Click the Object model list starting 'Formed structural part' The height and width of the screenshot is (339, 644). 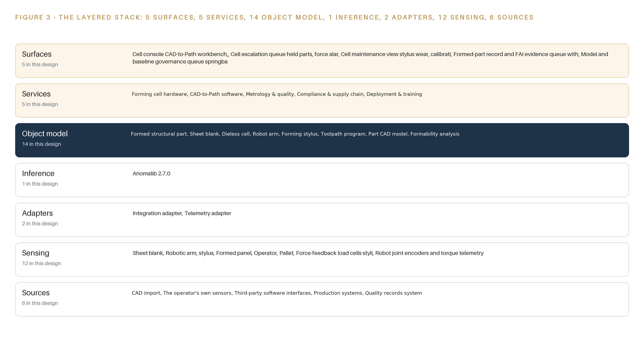[295, 134]
